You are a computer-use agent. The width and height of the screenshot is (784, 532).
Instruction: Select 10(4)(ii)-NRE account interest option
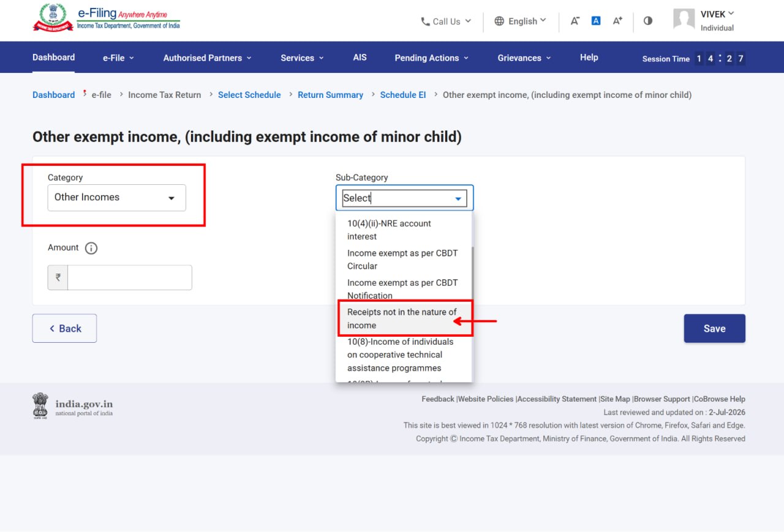[403, 230]
